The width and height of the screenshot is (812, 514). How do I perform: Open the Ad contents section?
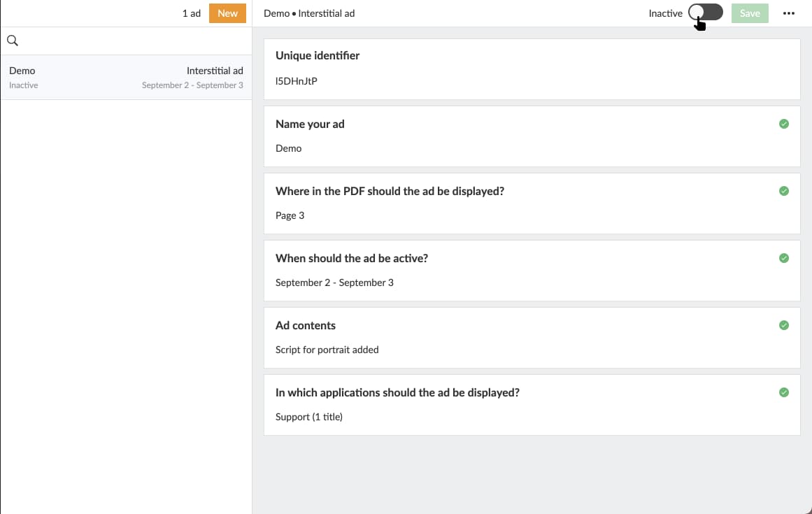click(306, 325)
